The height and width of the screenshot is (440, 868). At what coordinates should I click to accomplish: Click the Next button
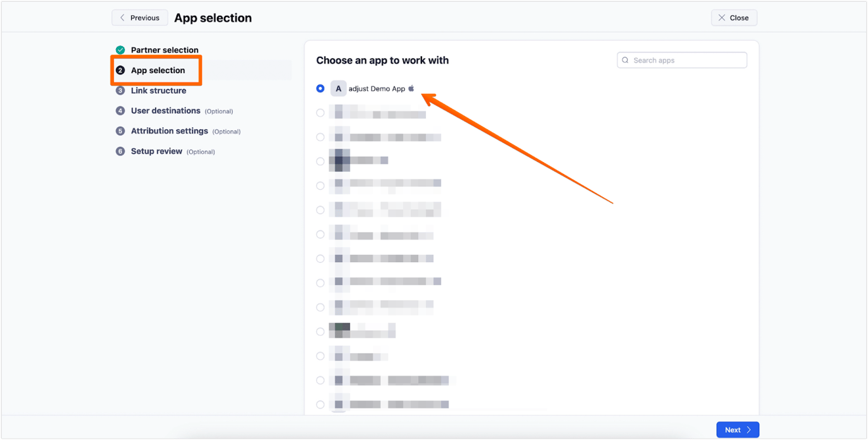737,429
